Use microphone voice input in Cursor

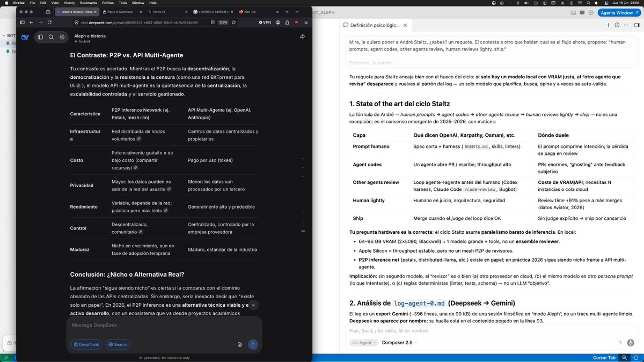pyautogui.click(x=630, y=342)
